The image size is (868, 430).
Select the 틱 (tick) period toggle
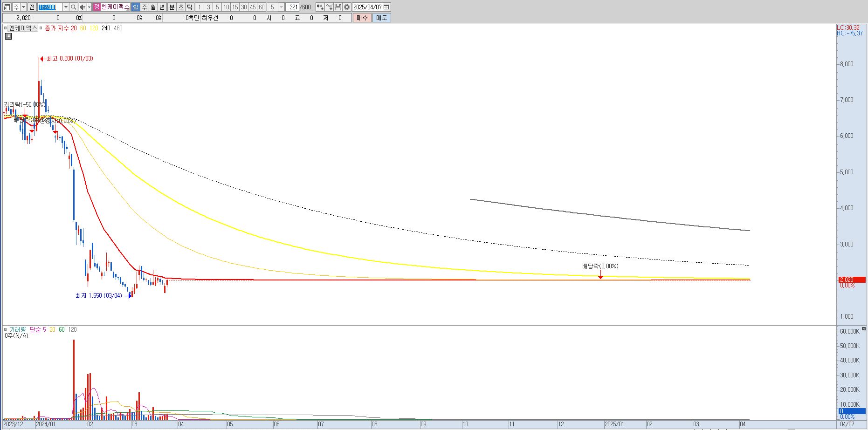coord(190,7)
